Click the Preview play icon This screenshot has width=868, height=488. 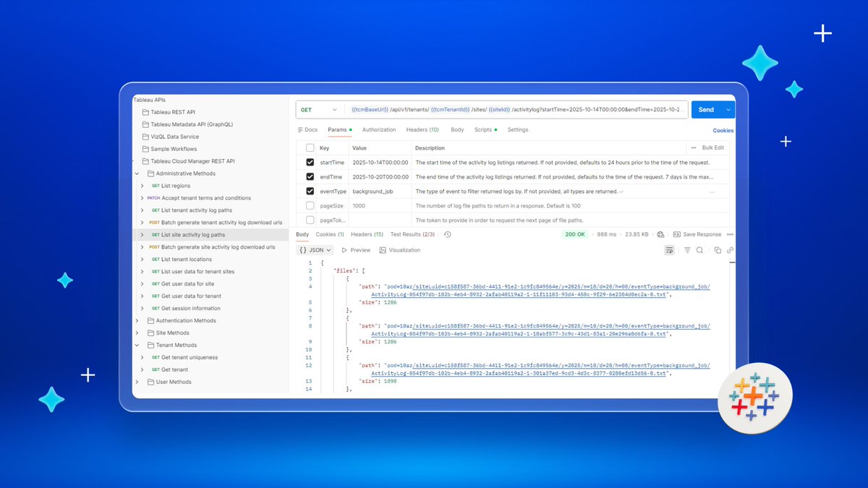tap(344, 250)
